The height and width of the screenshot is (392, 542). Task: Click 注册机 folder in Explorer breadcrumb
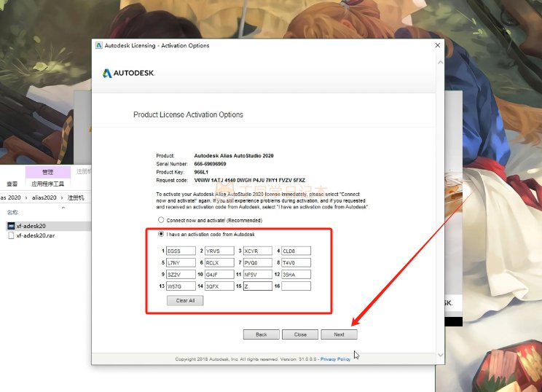pos(76,197)
